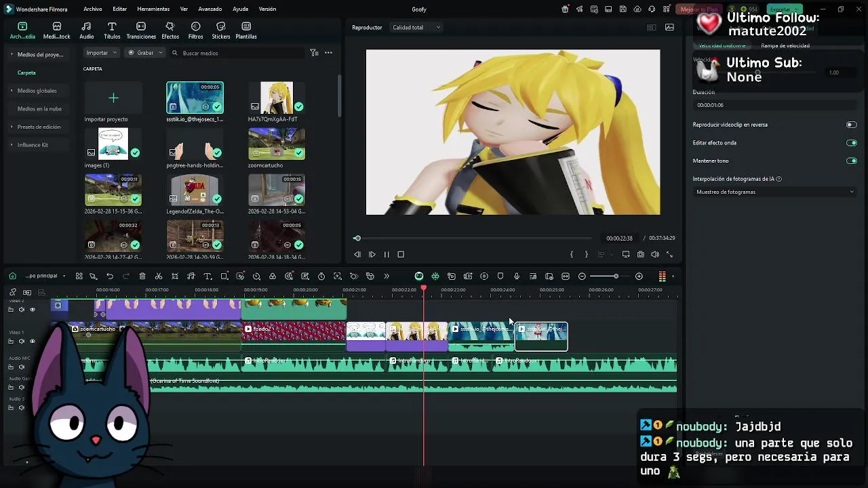This screenshot has width=868, height=488.
Task: Expand Medios globales tree item
Action: tap(12, 91)
